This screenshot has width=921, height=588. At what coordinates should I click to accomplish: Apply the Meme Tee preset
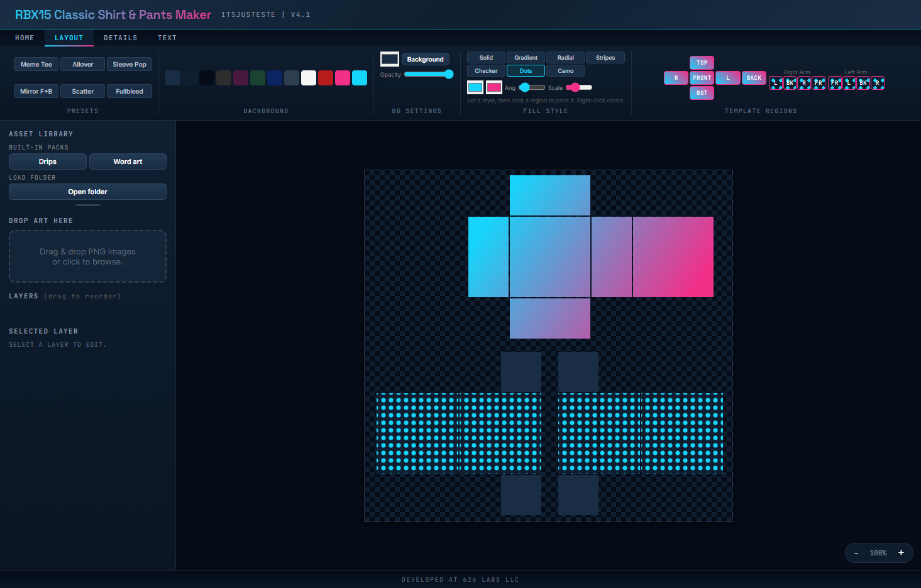click(x=36, y=64)
